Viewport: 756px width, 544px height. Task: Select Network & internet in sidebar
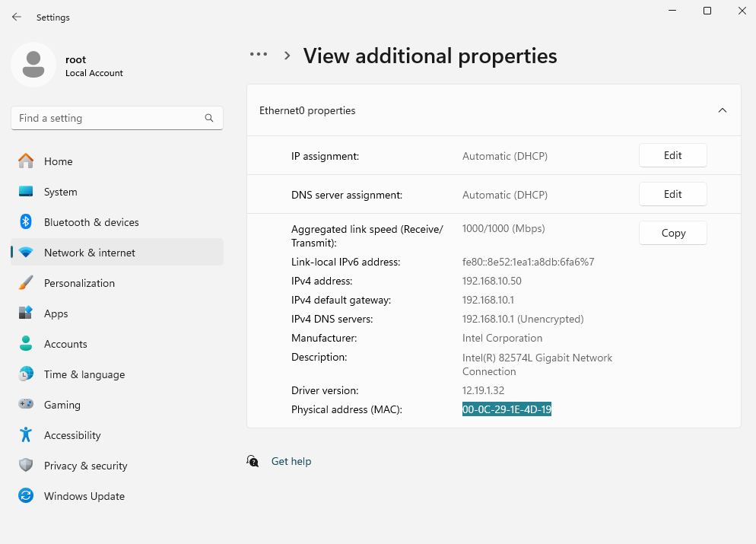pyautogui.click(x=89, y=253)
